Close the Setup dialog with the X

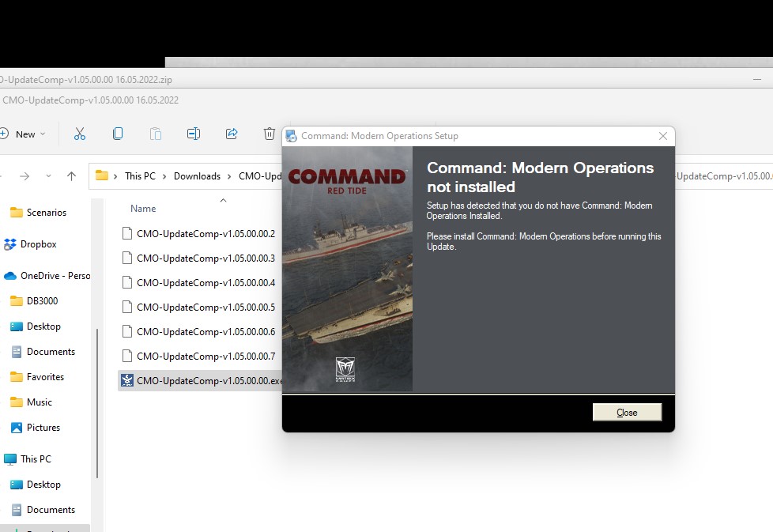[x=663, y=136]
